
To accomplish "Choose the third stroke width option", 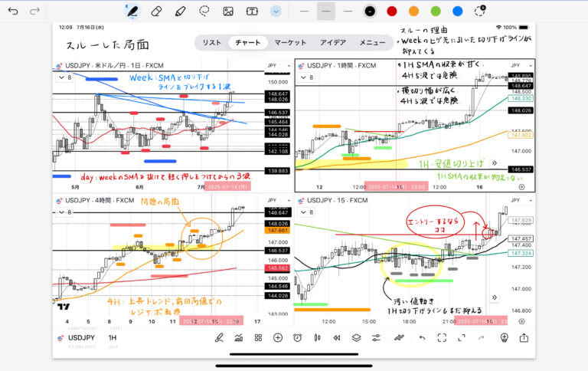I will pyautogui.click(x=348, y=11).
